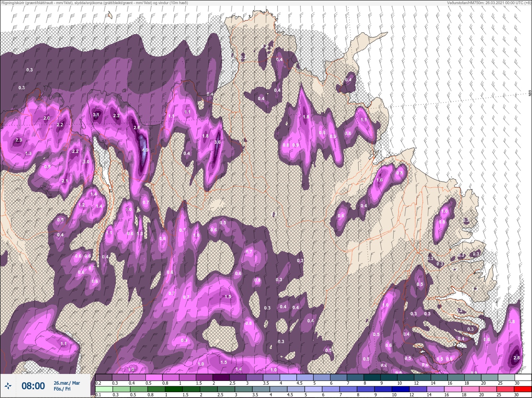Click the weather service logo beside 08:00
Screen dimensions: 532x398
point(8,386)
